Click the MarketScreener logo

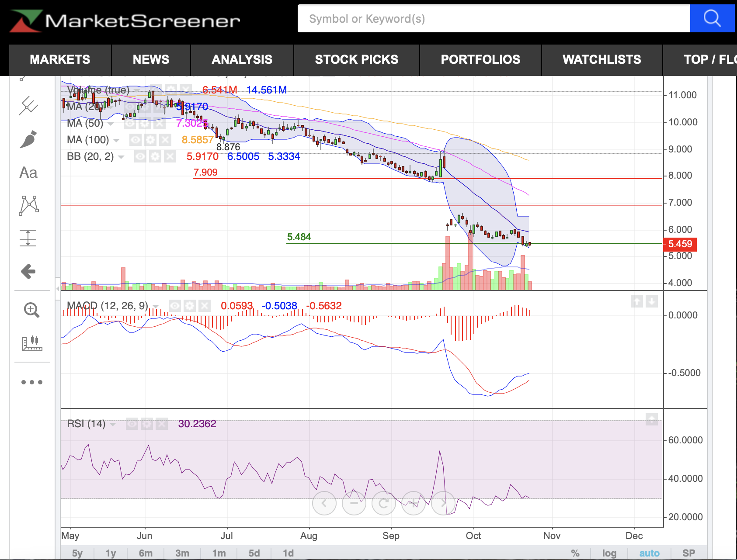[125, 21]
